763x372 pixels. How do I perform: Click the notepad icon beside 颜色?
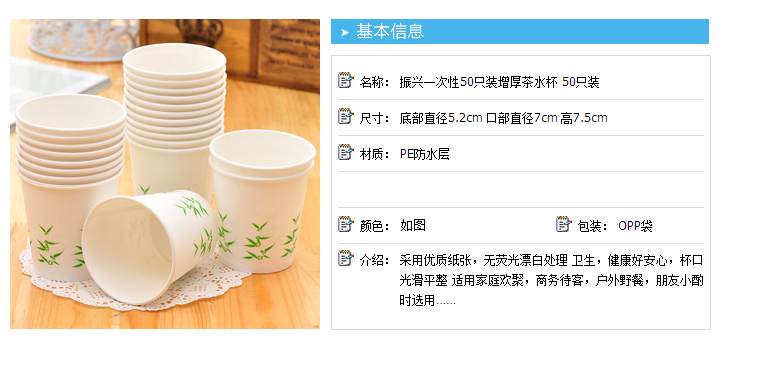point(345,224)
